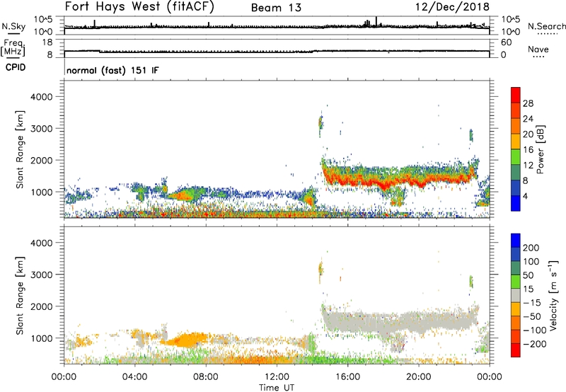Viewport: 566px width, 392px height.
Task: Pick the gray segment of velocity colorbar
Action: click(x=516, y=295)
